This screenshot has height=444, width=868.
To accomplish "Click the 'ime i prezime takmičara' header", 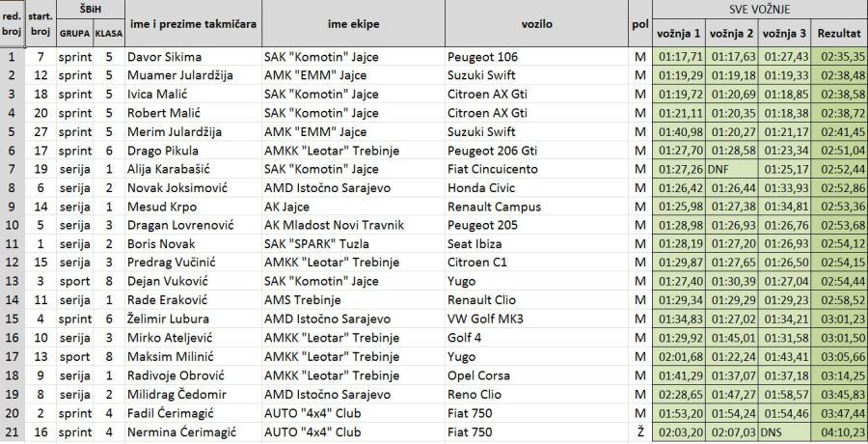I will 192,22.
